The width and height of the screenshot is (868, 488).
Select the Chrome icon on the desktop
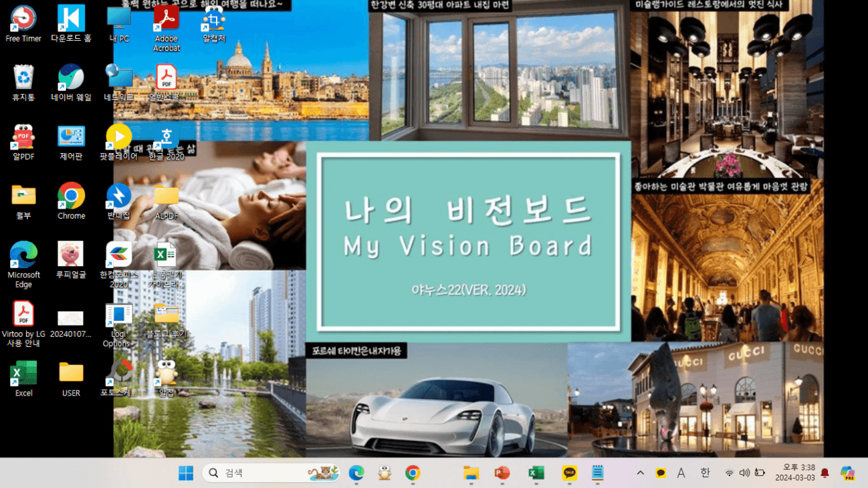point(71,196)
